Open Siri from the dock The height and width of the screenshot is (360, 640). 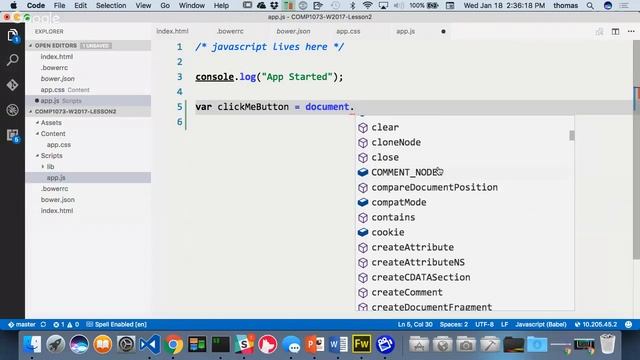(79, 344)
